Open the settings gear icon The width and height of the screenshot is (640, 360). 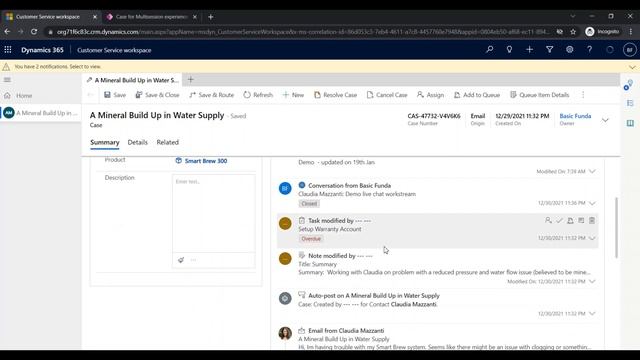[569, 50]
